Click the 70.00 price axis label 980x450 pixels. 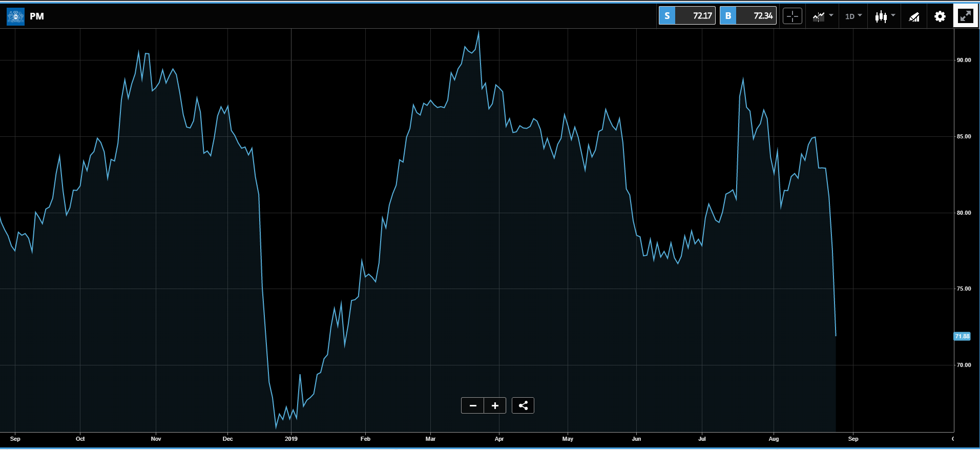click(964, 365)
